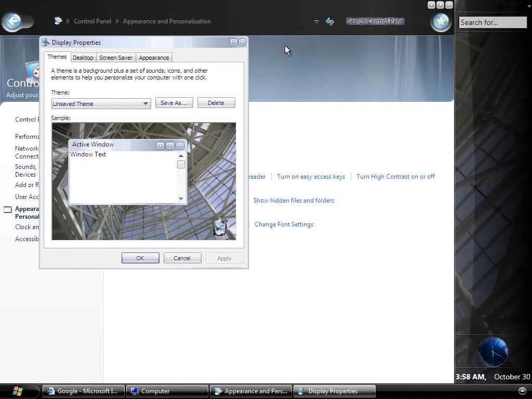The image size is (532, 399).
Task: Switch to Computer taskbar button
Action: click(x=167, y=391)
